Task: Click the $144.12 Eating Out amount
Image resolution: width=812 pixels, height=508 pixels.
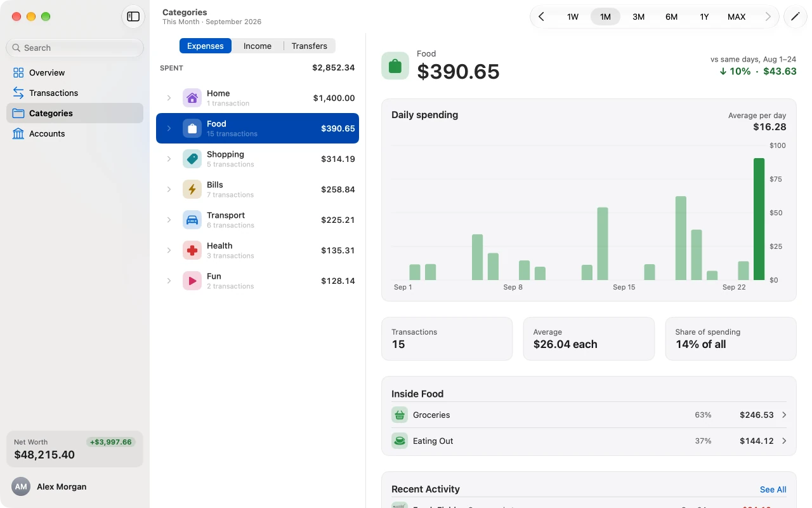Action: (x=757, y=441)
